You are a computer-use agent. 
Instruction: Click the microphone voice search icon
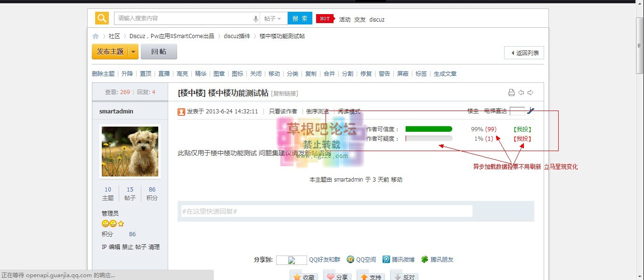[x=256, y=19]
